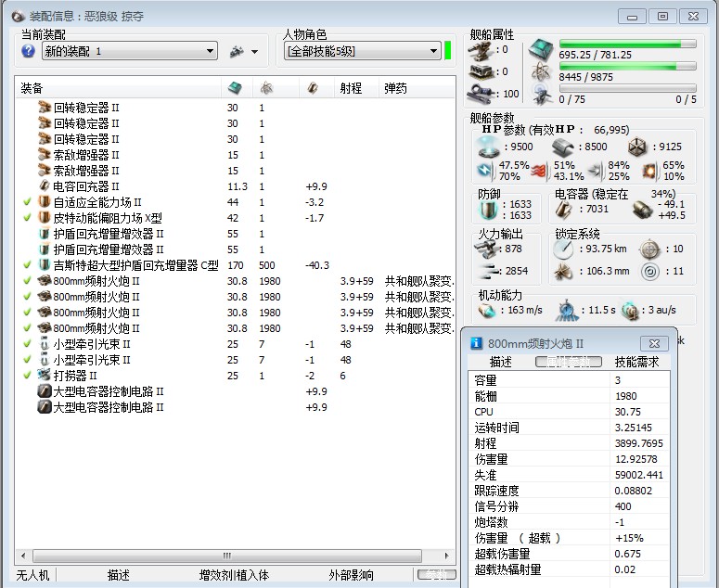Open the 新的装配 1 fitting dropdown
This screenshot has height=588, width=719.
[130, 51]
